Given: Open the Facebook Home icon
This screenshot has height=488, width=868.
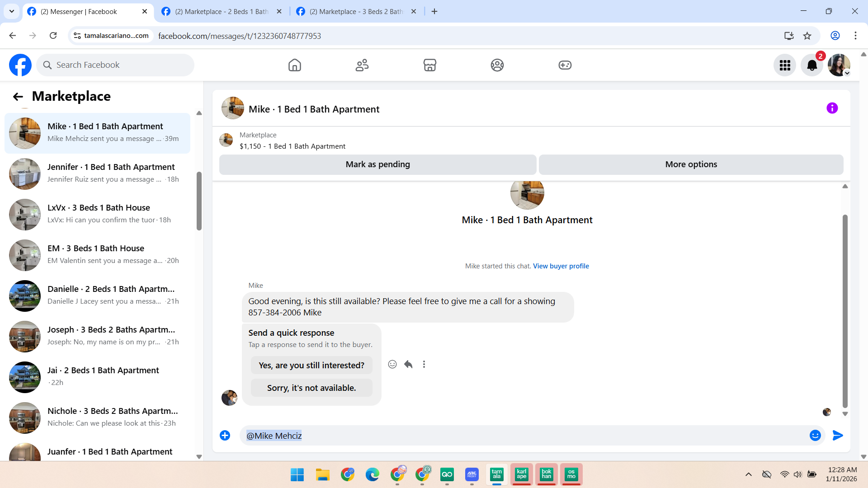Looking at the screenshot, I should click(x=294, y=65).
